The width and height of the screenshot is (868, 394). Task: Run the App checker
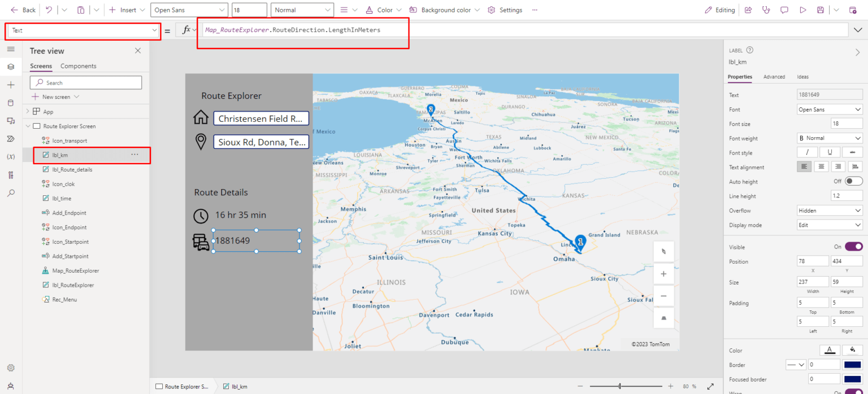point(11,174)
